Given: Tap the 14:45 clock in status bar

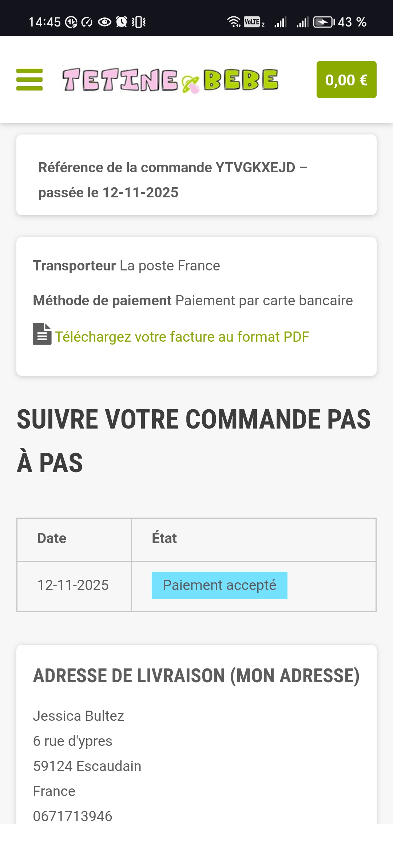Looking at the screenshot, I should click(x=45, y=22).
